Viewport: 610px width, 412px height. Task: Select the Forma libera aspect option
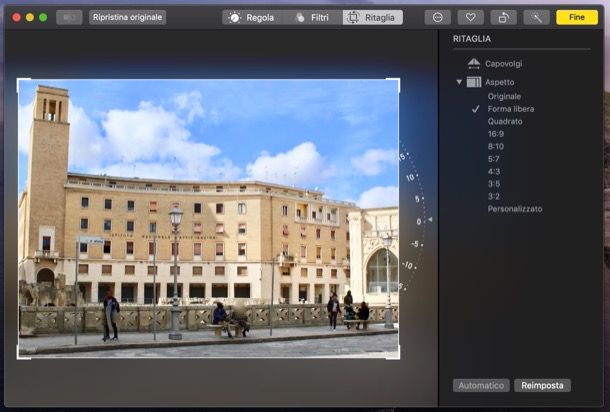pos(512,109)
